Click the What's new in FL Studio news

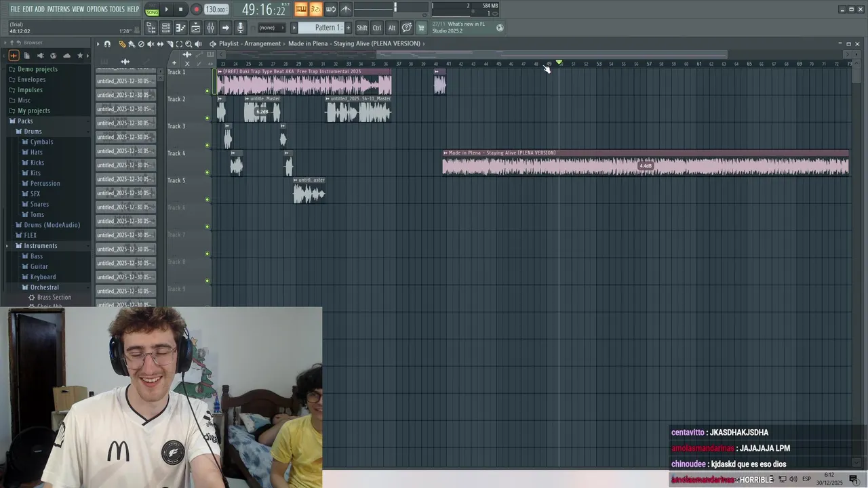[461, 27]
